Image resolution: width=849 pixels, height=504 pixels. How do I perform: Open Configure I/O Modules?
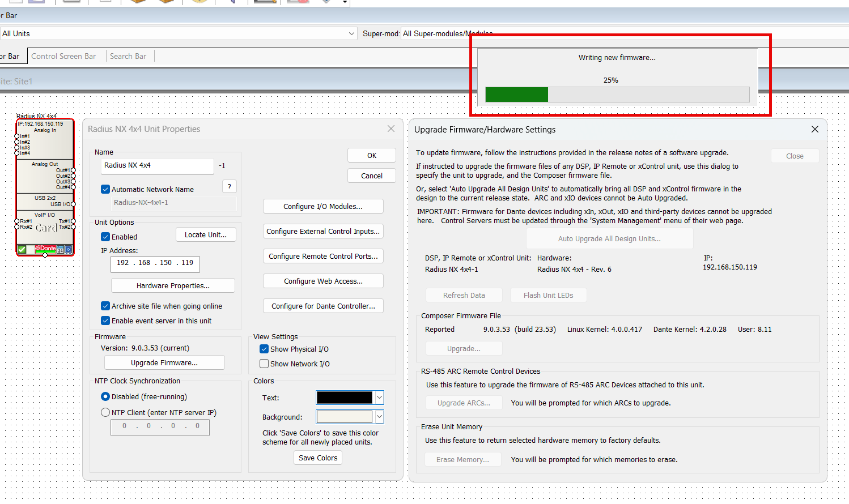(x=323, y=206)
